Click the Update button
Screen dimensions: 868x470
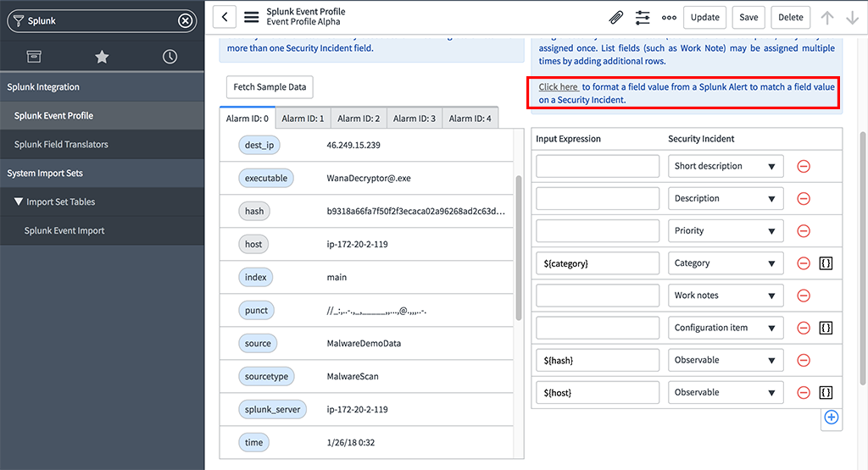tap(704, 17)
